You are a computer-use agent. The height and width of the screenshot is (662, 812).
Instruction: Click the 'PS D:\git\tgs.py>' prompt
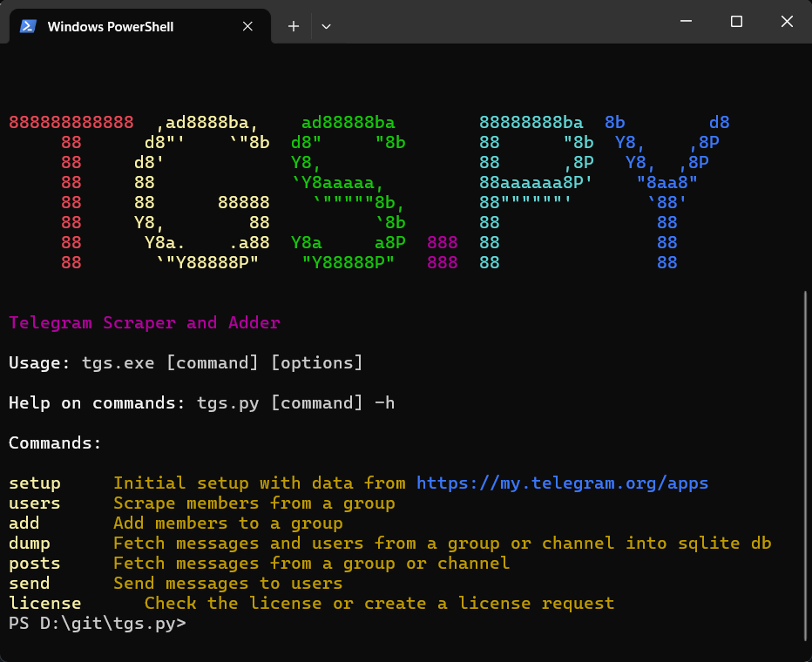[x=98, y=624]
